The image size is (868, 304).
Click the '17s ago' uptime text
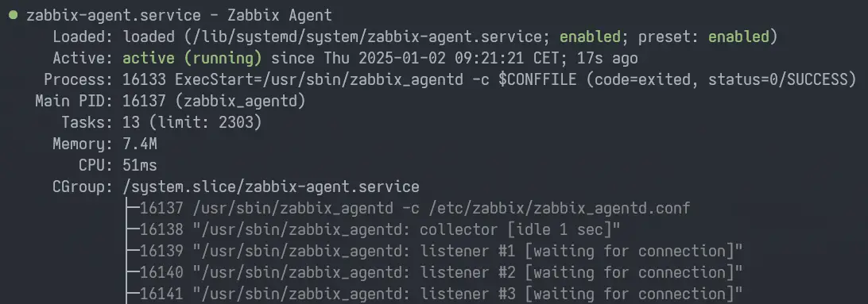coord(607,58)
